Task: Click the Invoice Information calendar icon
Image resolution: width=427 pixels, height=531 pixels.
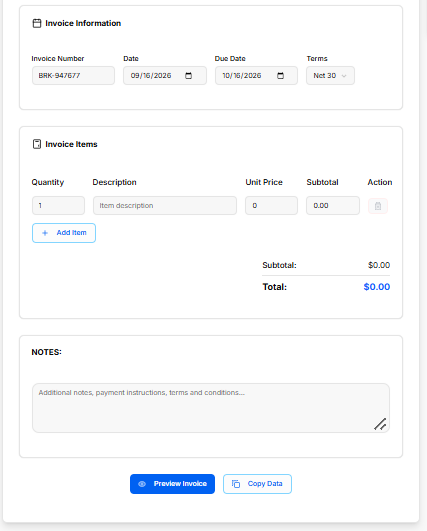Action: pos(37,23)
